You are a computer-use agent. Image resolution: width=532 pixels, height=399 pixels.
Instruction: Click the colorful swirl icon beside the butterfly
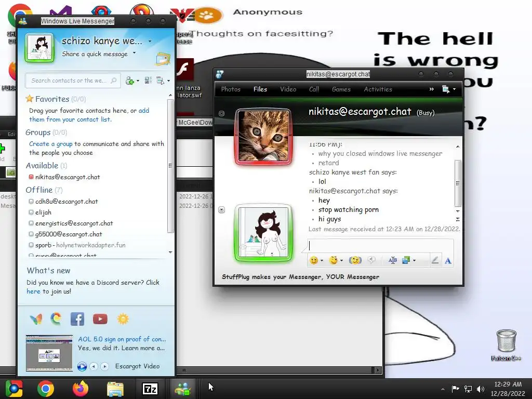pos(56,318)
